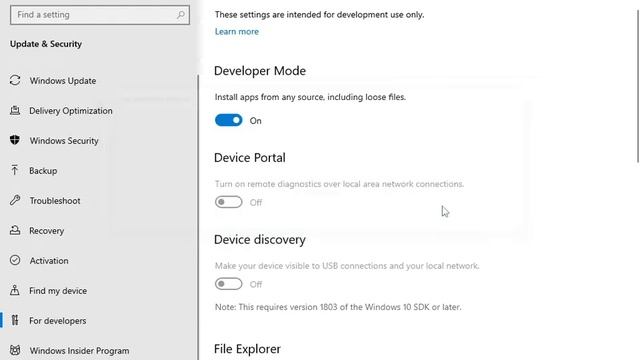Click the Device discovery heading

coord(260,240)
